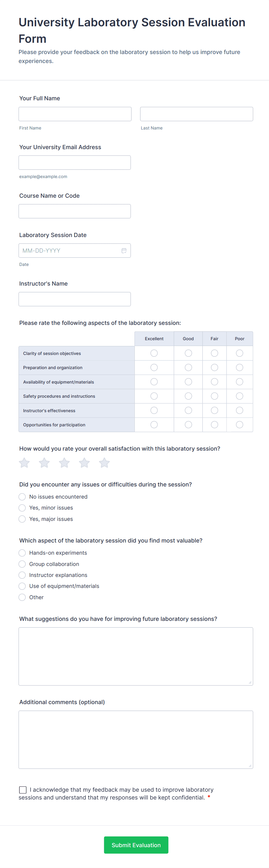Select 'No issues encountered' option
269x868 pixels.
pyautogui.click(x=22, y=497)
